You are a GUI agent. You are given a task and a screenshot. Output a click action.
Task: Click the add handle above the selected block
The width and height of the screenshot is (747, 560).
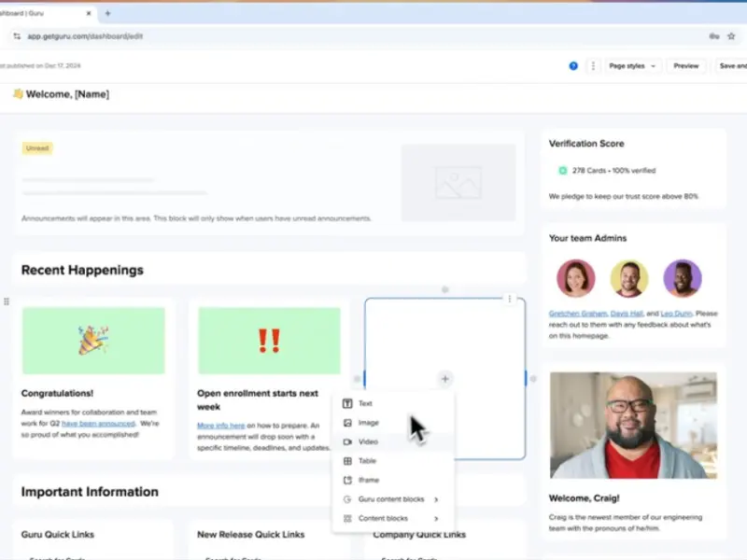click(445, 289)
